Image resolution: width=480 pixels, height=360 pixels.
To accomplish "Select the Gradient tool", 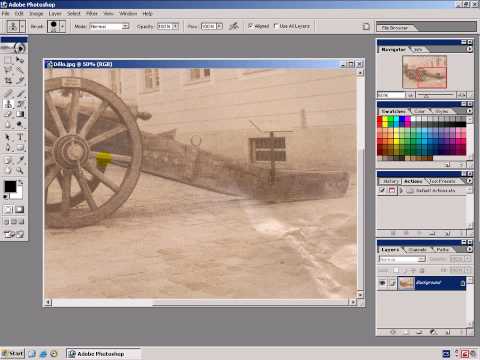I will 20,114.
